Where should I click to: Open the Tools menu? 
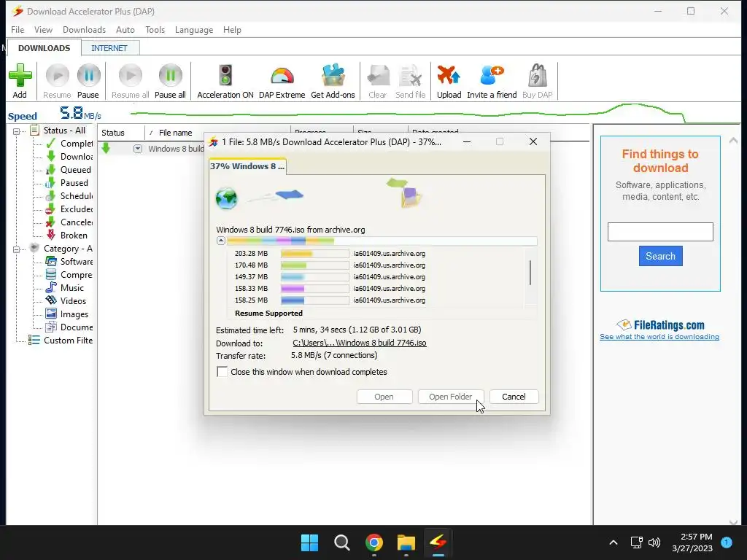point(155,29)
